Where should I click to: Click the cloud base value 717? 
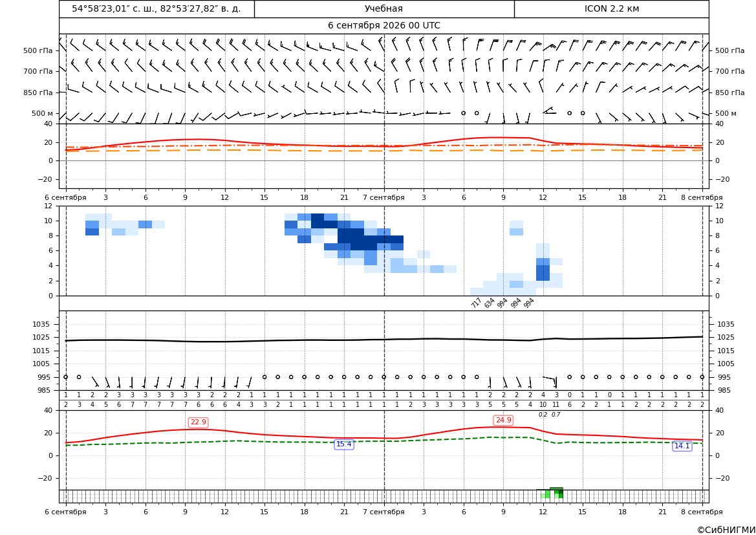476,303
